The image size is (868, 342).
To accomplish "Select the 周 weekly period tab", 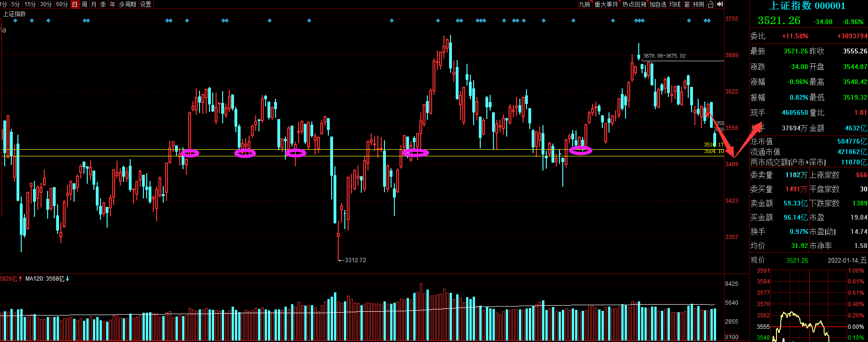I will click(x=84, y=4).
